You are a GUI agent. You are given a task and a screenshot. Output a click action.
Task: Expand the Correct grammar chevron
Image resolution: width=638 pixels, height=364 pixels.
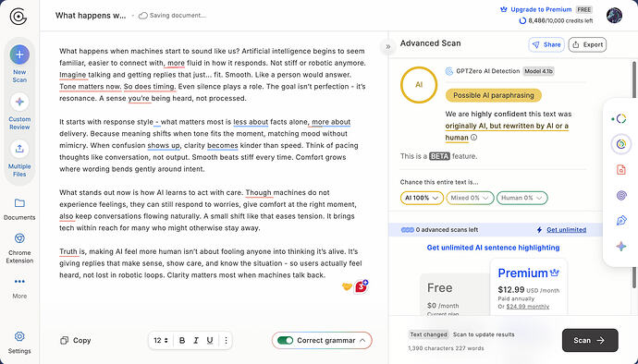(x=362, y=340)
